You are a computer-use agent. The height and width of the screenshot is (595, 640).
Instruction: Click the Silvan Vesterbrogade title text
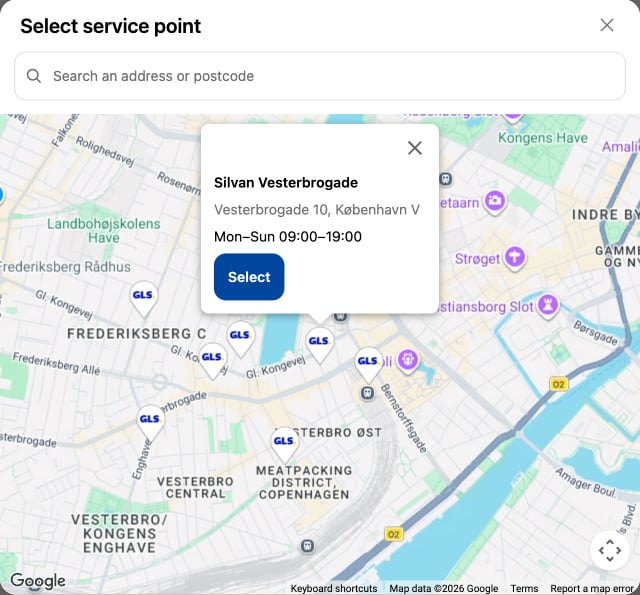pyautogui.click(x=286, y=182)
